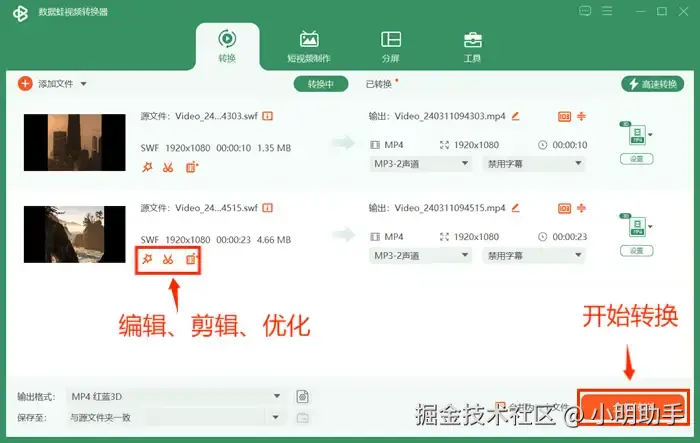The width and height of the screenshot is (700, 443).
Task: Choose output format icon for Video_240311094515.mp4
Action: click(x=637, y=225)
